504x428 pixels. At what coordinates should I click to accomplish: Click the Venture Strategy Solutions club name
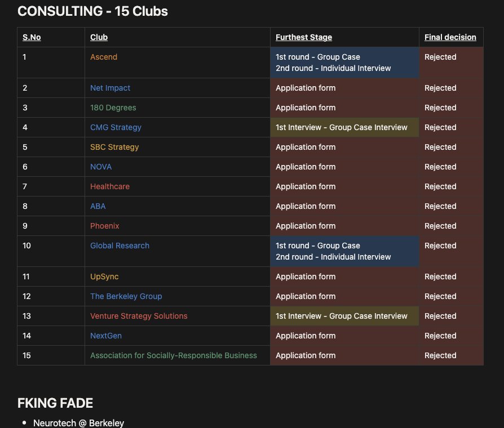point(139,316)
